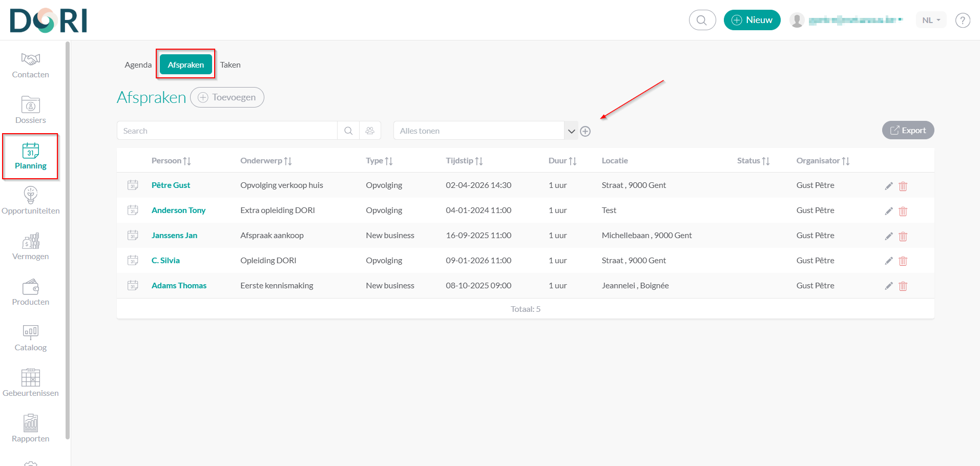Open the Vermogen sidebar item
This screenshot has height=466, width=980.
(x=31, y=246)
